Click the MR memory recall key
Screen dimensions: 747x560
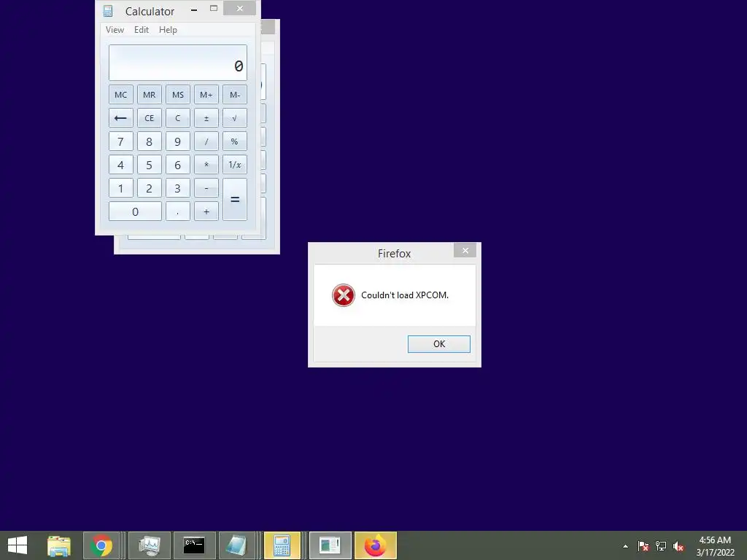pos(149,94)
